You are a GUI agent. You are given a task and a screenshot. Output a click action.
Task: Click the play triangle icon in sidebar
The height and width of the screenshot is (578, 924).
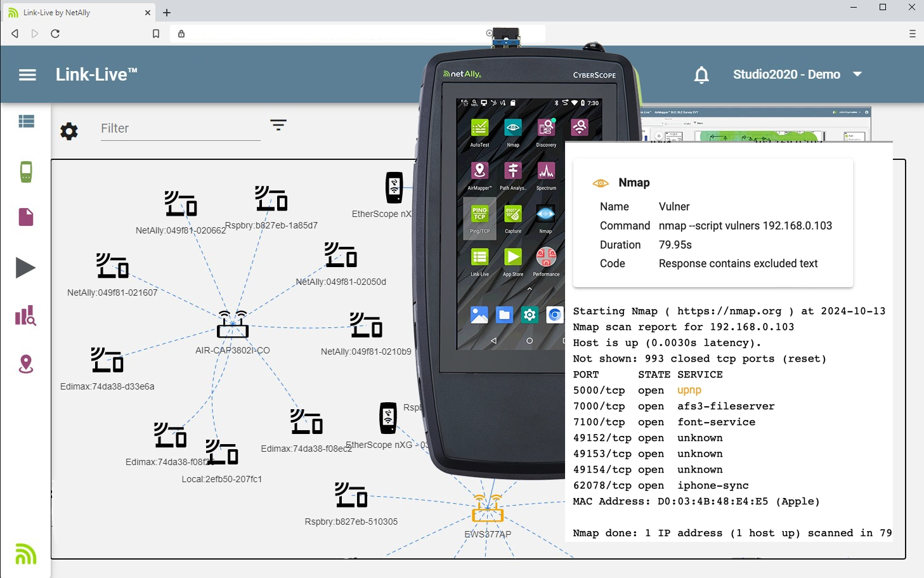point(25,268)
